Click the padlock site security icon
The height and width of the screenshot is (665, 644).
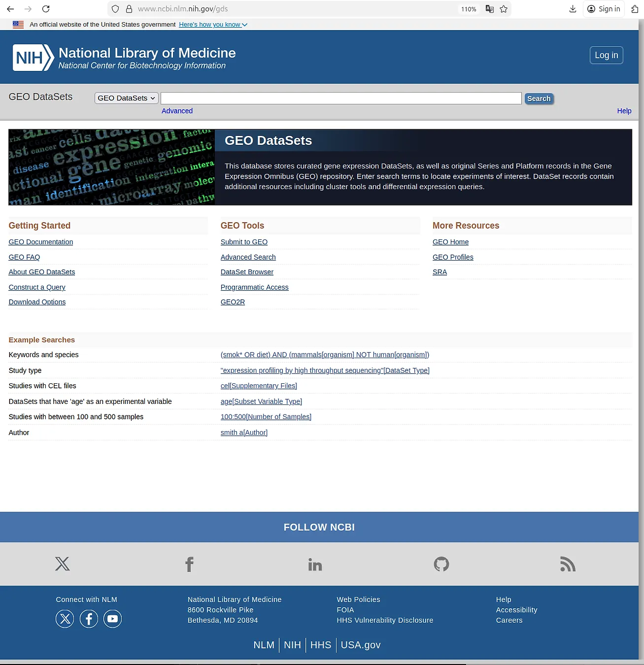(129, 9)
